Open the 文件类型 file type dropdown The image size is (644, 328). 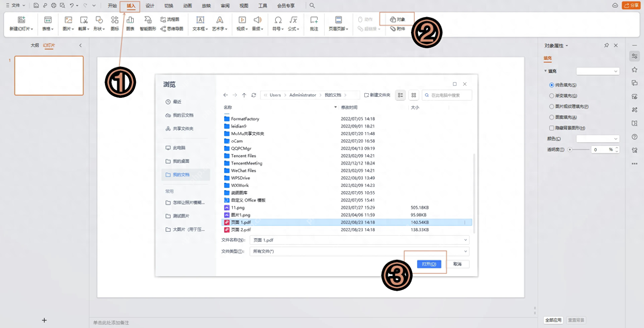point(465,251)
